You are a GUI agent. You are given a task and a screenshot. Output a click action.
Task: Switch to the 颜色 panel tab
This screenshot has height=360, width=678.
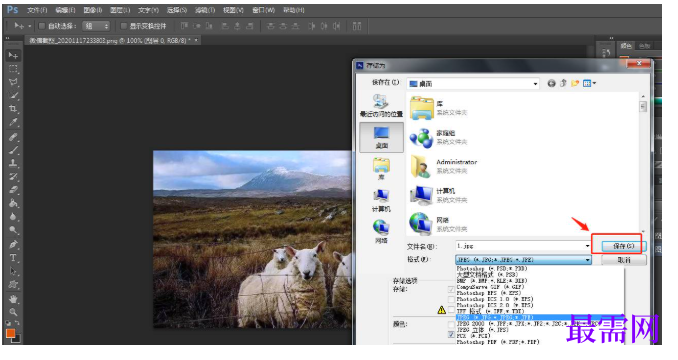pos(626,46)
